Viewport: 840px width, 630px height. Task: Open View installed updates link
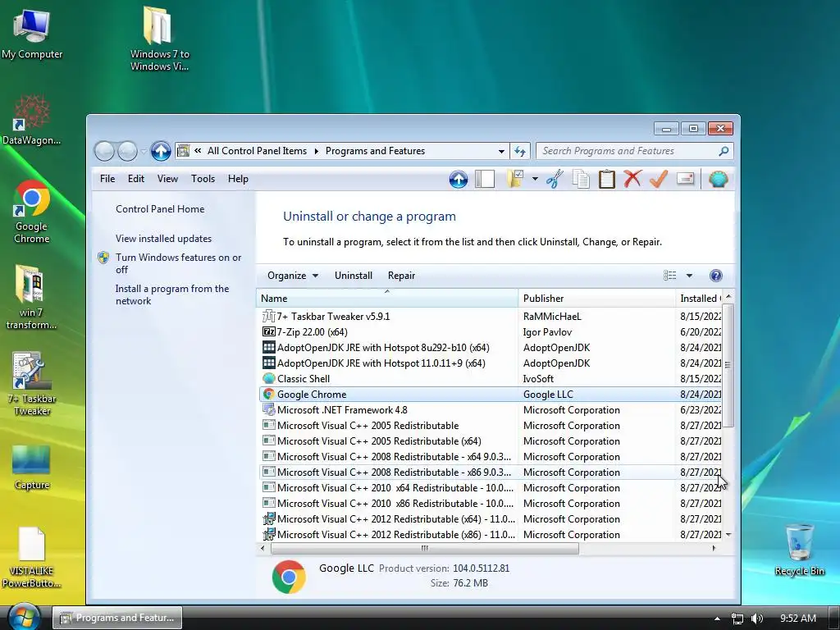(x=163, y=239)
